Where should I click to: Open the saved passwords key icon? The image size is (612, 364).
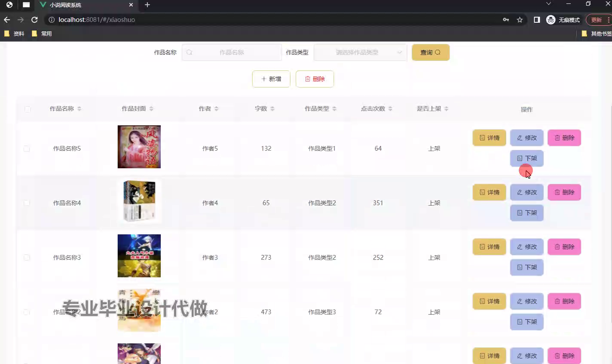[x=506, y=20]
